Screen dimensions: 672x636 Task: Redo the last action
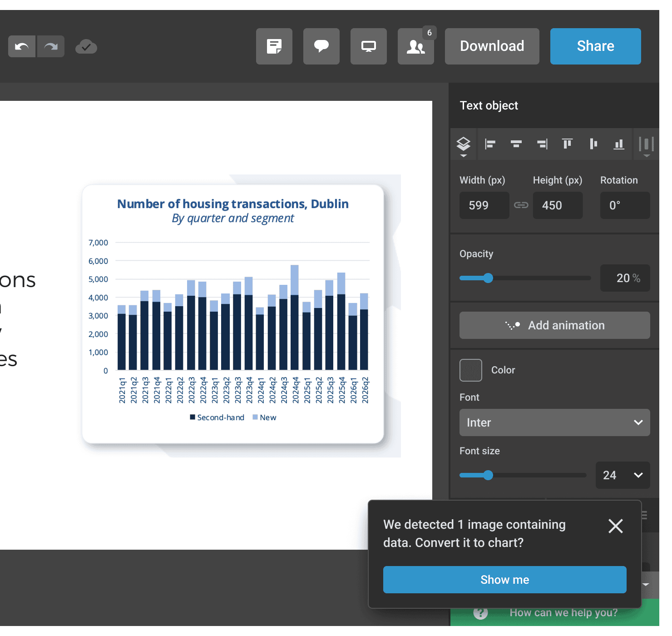51,46
